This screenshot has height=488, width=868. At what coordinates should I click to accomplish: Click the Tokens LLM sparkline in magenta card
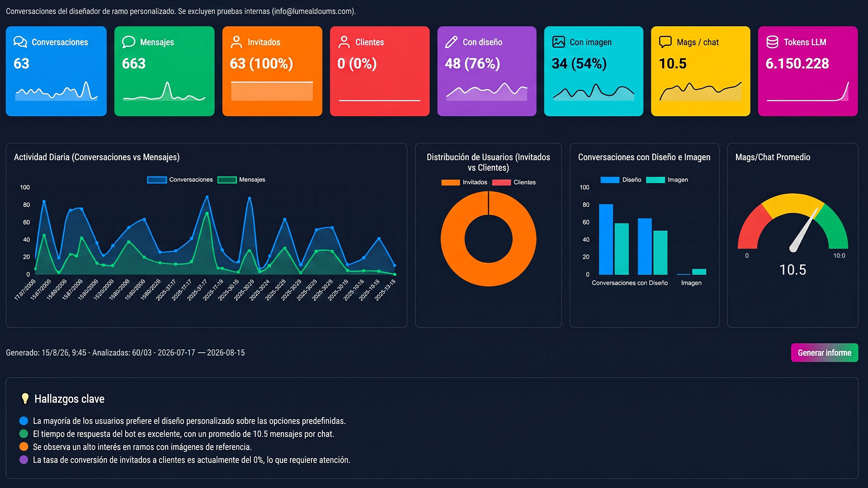coord(807,91)
